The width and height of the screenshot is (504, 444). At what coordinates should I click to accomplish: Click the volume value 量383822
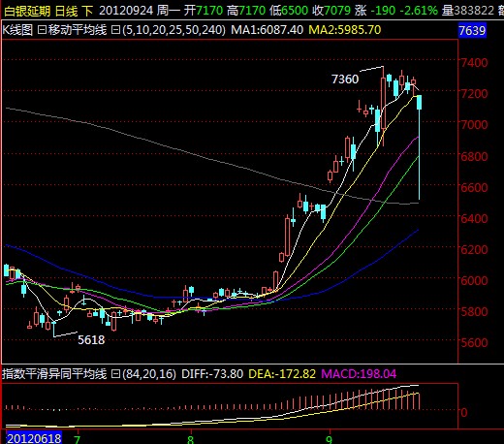click(468, 11)
